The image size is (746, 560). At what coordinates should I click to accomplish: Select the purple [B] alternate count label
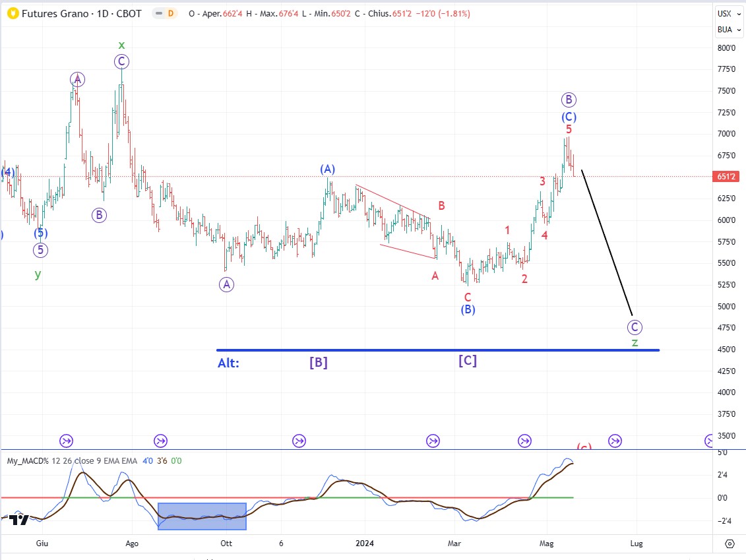click(319, 363)
